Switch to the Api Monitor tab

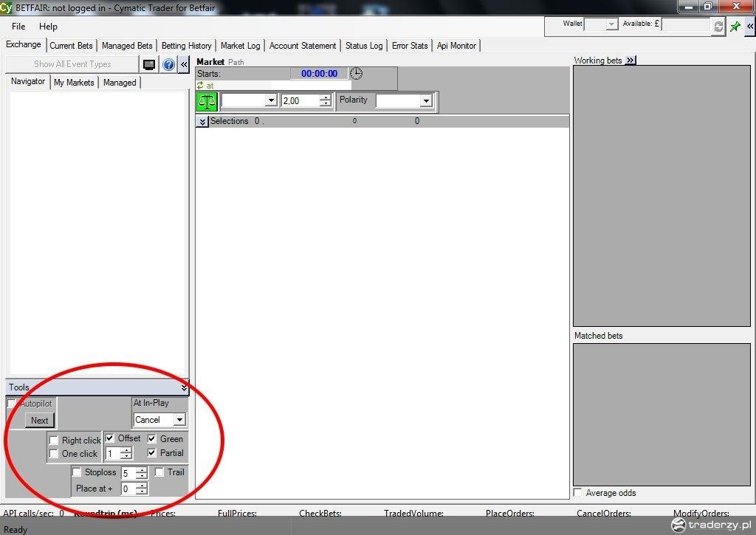point(456,46)
